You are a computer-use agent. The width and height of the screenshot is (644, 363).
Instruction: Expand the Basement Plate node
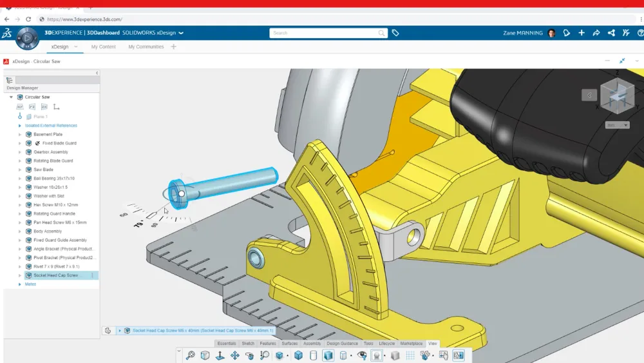pos(20,134)
